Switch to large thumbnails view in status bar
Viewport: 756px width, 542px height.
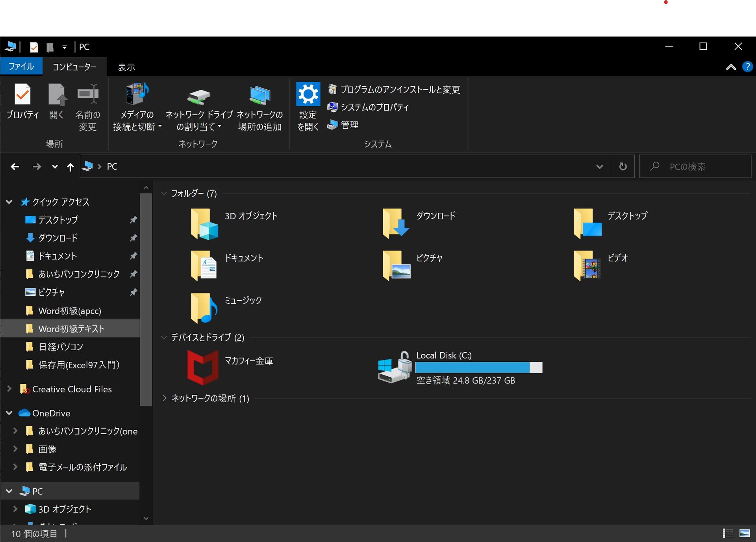pos(744,533)
